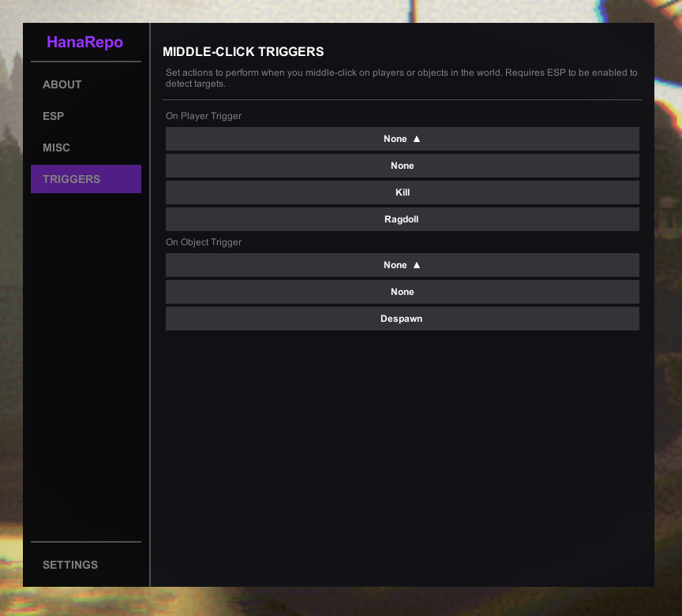Viewport: 682px width, 616px height.
Task: Click the On Player Trigger label
Action: click(204, 116)
